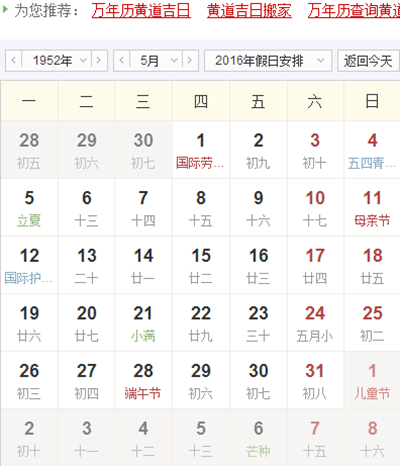The height and width of the screenshot is (466, 400).
Task: Select May 1 国际劳动节 date cell
Action: 201,150
